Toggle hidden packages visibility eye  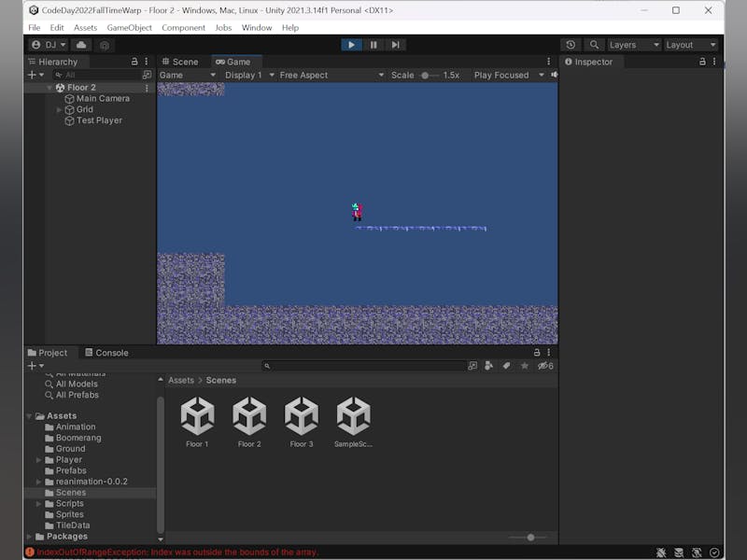[x=545, y=366]
